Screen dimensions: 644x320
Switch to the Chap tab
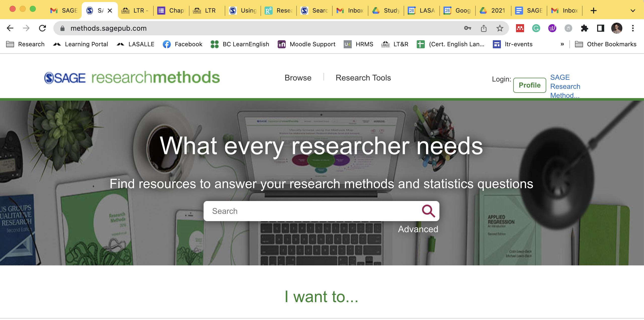pos(171,11)
